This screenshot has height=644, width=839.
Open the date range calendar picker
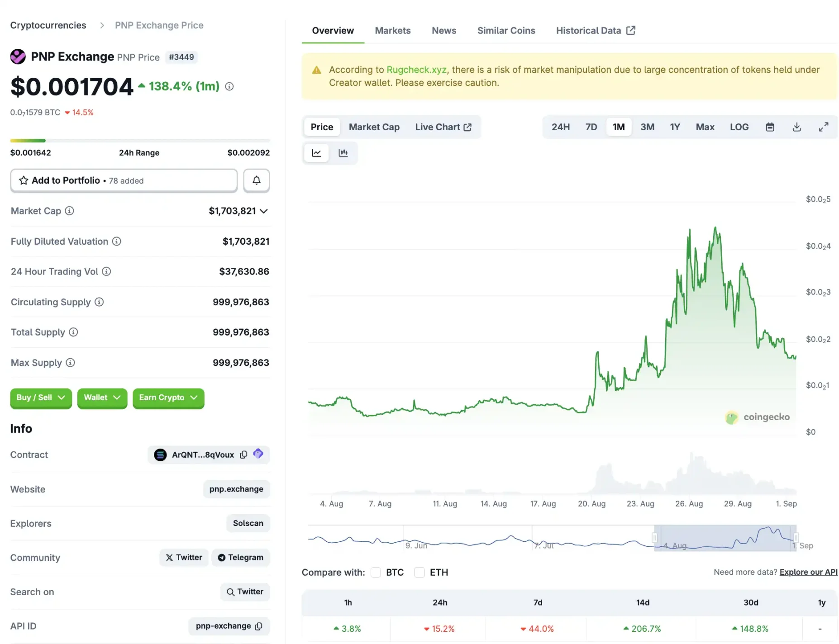[x=770, y=127]
